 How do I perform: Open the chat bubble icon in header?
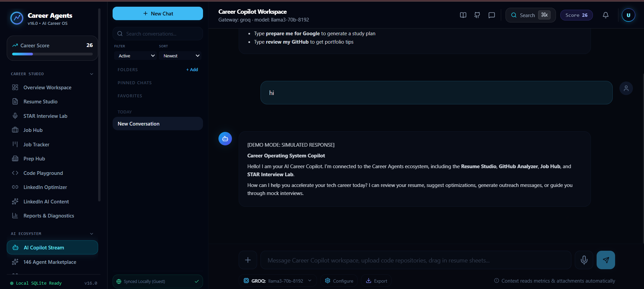491,15
